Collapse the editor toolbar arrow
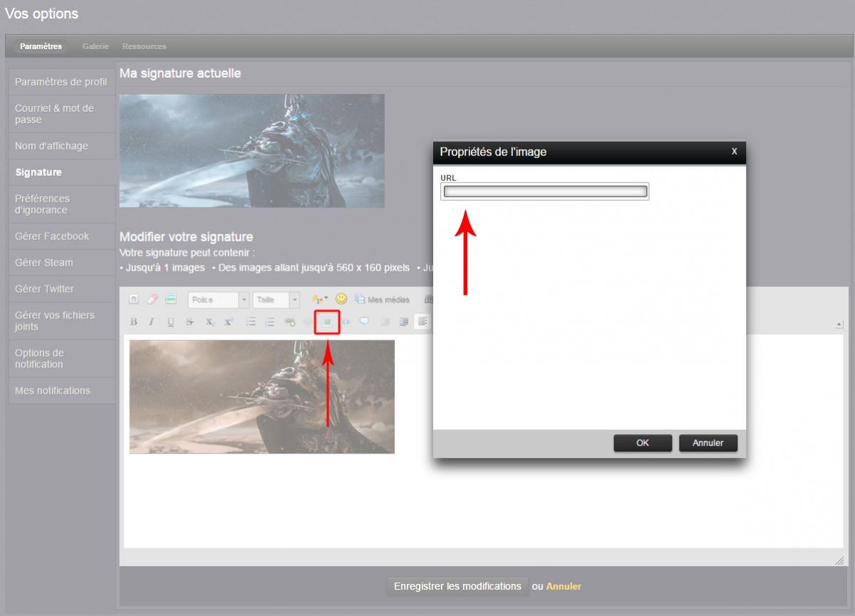This screenshot has height=616, width=855. 839,325
